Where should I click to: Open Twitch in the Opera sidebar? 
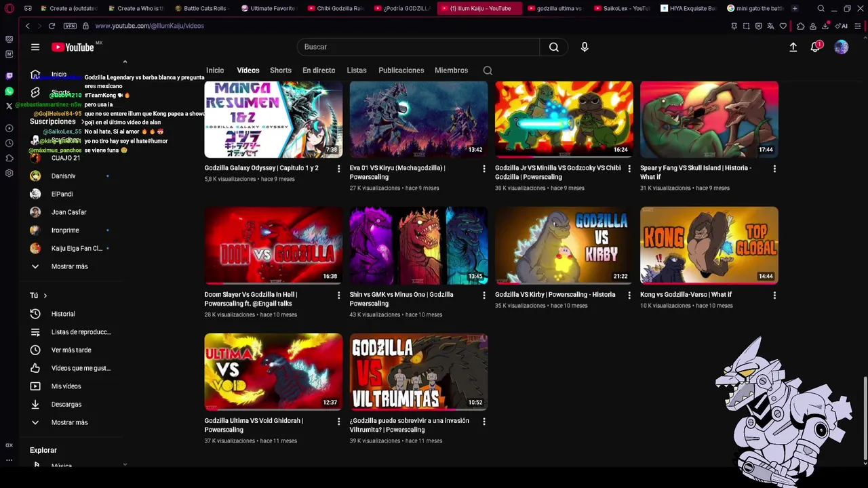point(9,76)
